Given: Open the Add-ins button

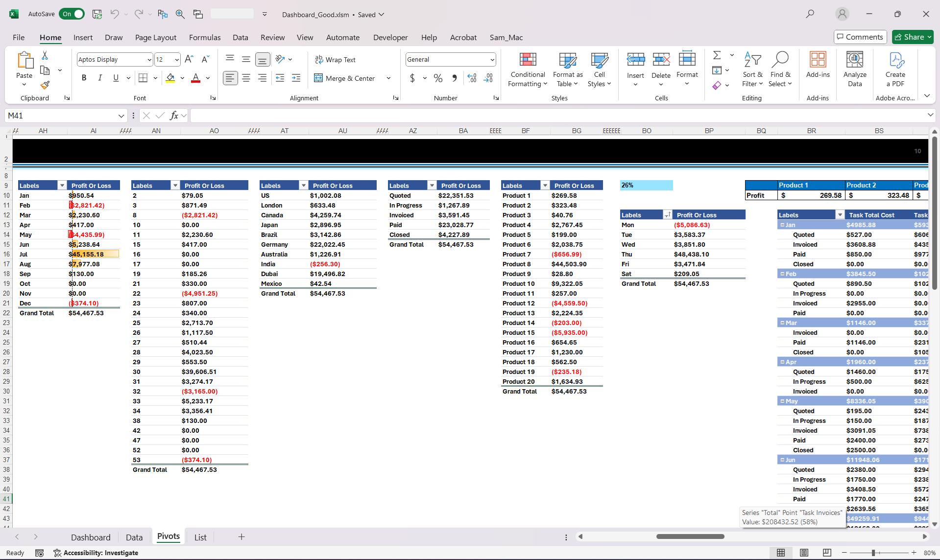Looking at the screenshot, I should click(818, 65).
